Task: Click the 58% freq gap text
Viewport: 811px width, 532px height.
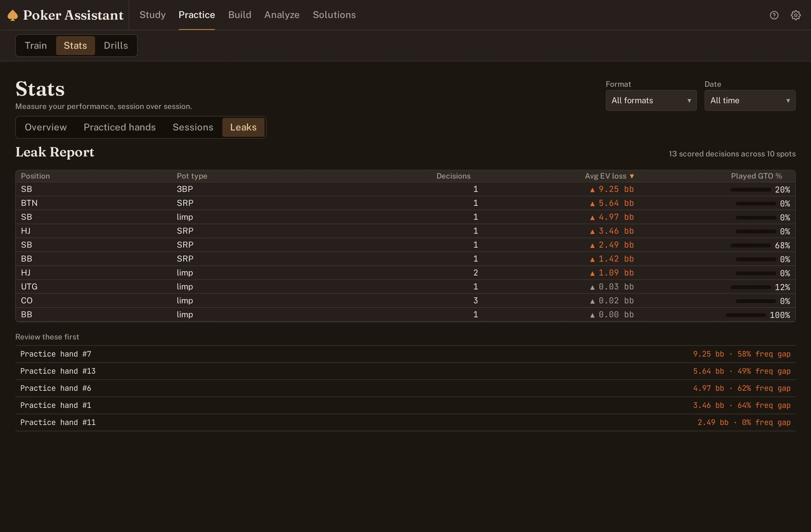Action: click(763, 354)
